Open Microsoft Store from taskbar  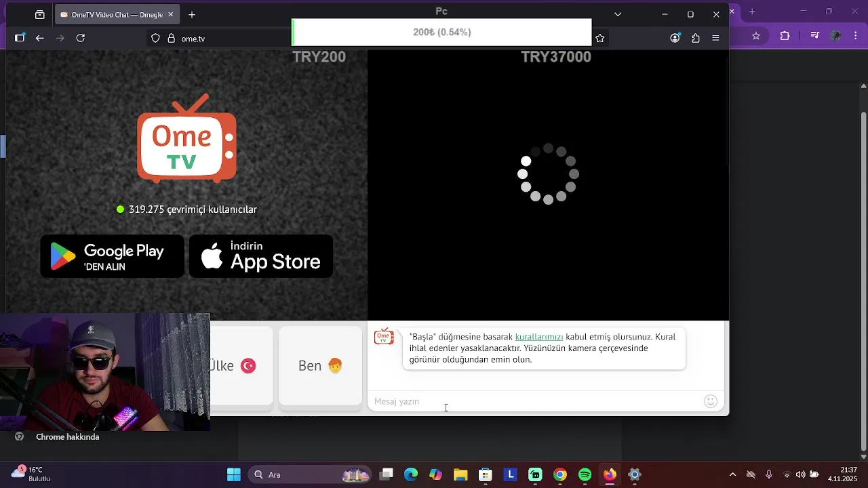coord(485,474)
